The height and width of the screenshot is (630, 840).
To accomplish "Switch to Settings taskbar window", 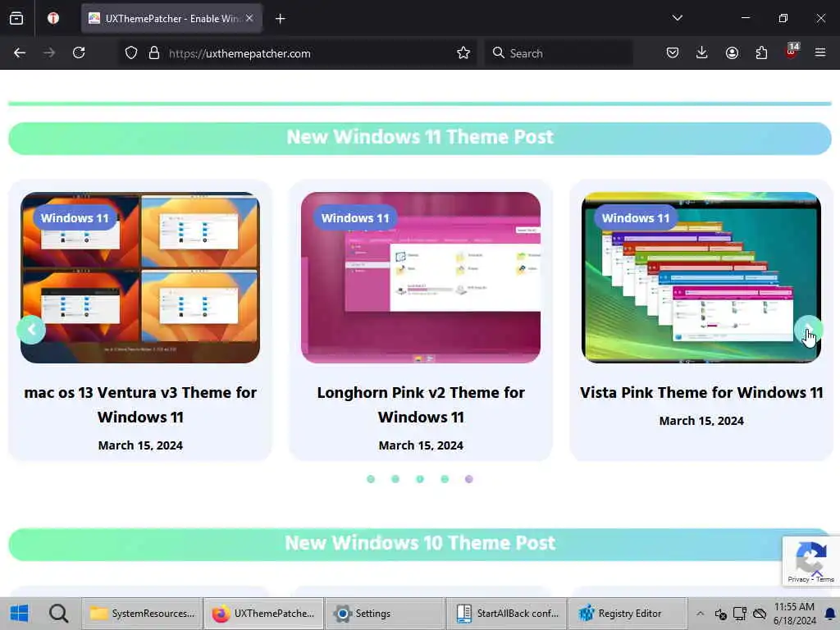I will (x=386, y=614).
